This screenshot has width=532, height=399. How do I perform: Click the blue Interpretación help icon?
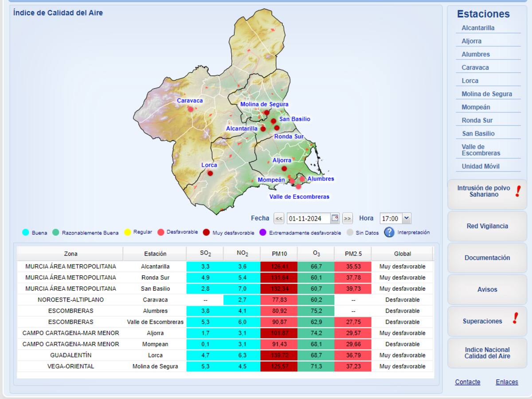389,232
